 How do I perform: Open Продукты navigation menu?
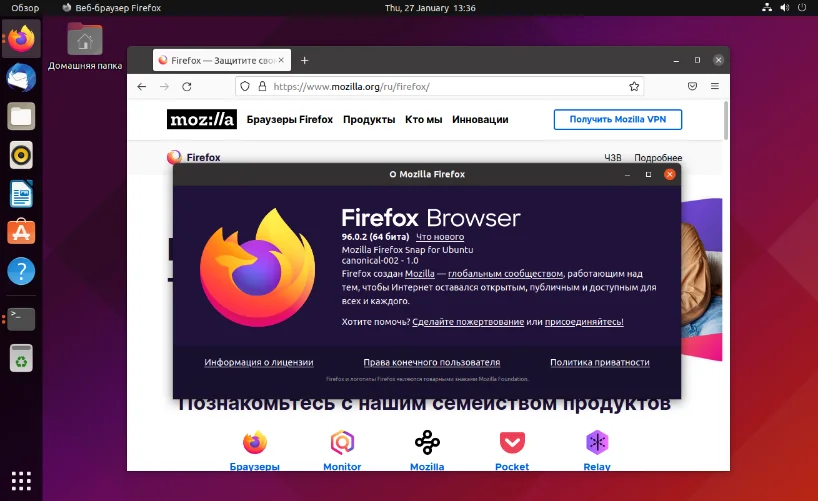(x=369, y=120)
